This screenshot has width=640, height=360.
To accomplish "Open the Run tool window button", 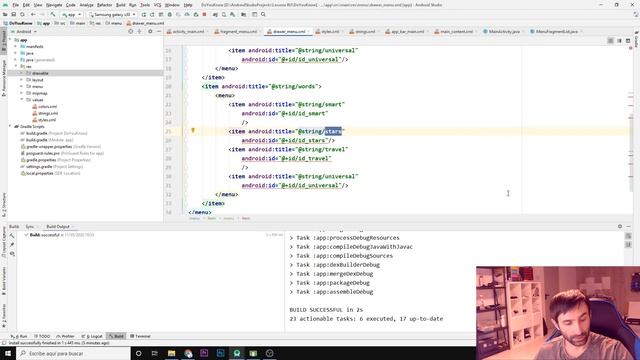I will click(19, 336).
